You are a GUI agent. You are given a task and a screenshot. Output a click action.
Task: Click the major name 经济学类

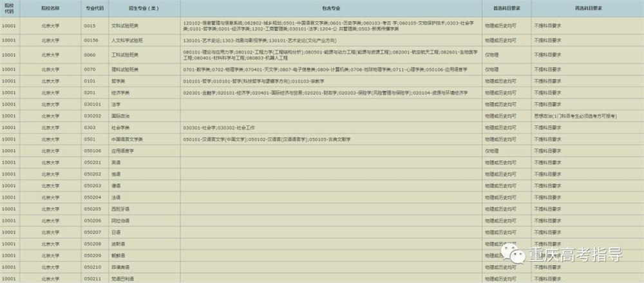[x=120, y=93]
